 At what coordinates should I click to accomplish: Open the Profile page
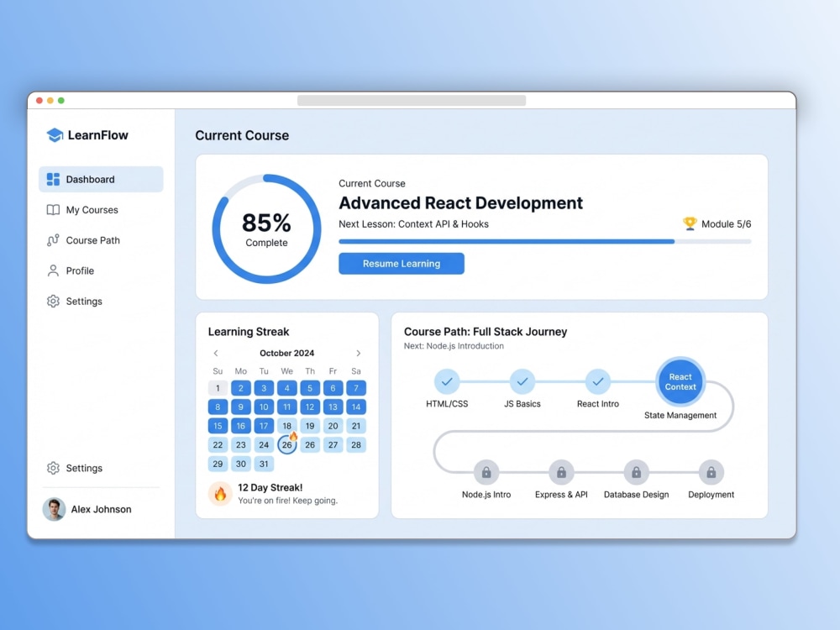click(x=101, y=270)
